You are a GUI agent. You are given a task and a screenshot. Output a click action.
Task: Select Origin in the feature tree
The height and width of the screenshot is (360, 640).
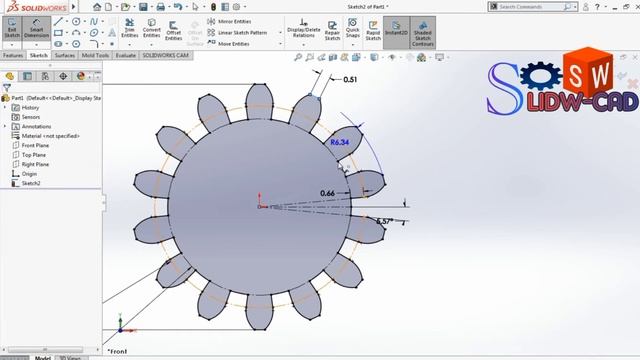click(x=29, y=174)
